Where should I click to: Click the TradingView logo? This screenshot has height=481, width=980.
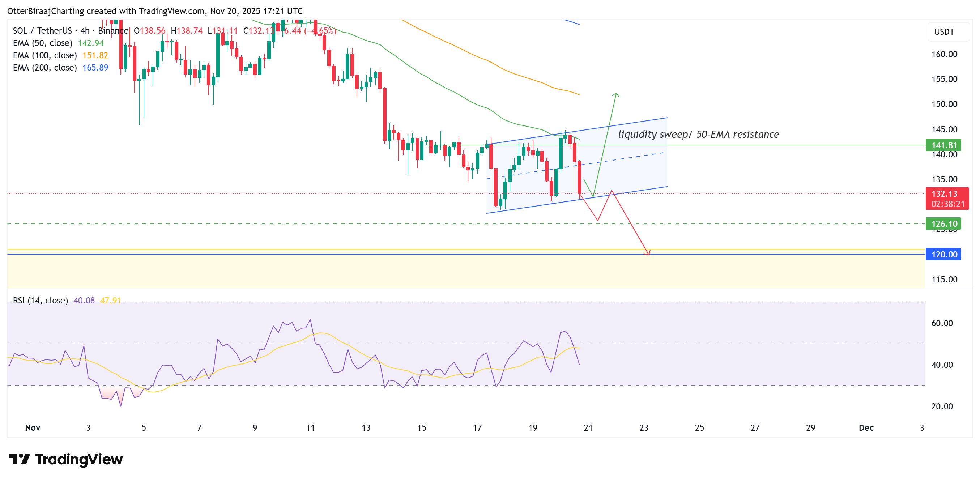[67, 459]
